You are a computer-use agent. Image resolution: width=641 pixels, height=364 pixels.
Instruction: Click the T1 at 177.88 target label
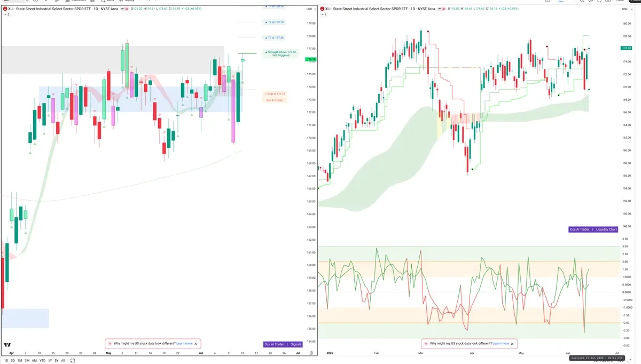click(x=275, y=38)
